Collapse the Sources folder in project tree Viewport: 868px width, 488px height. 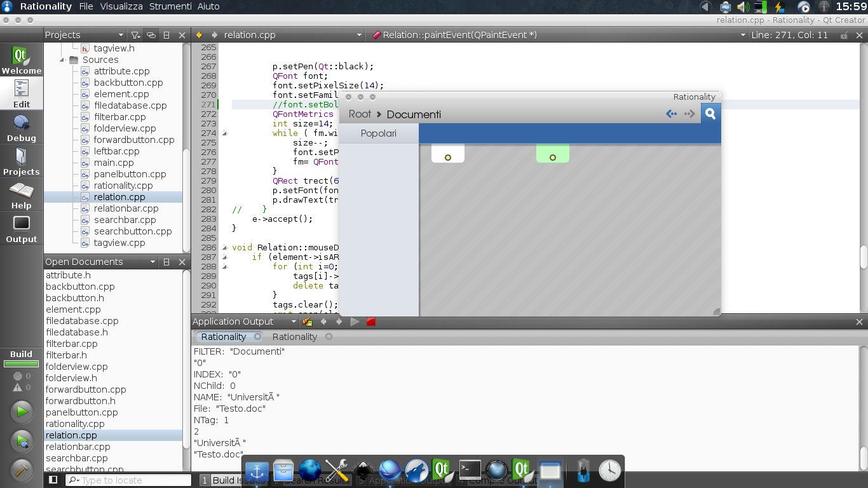click(63, 60)
